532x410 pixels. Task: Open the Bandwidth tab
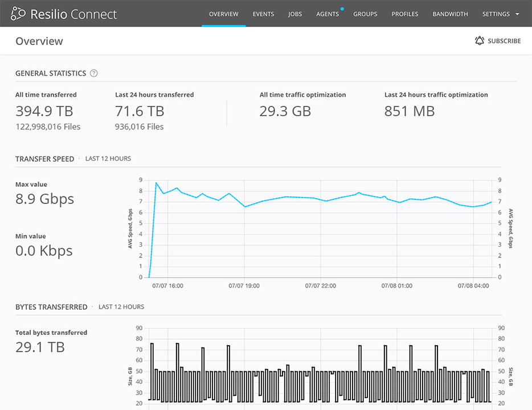[450, 14]
